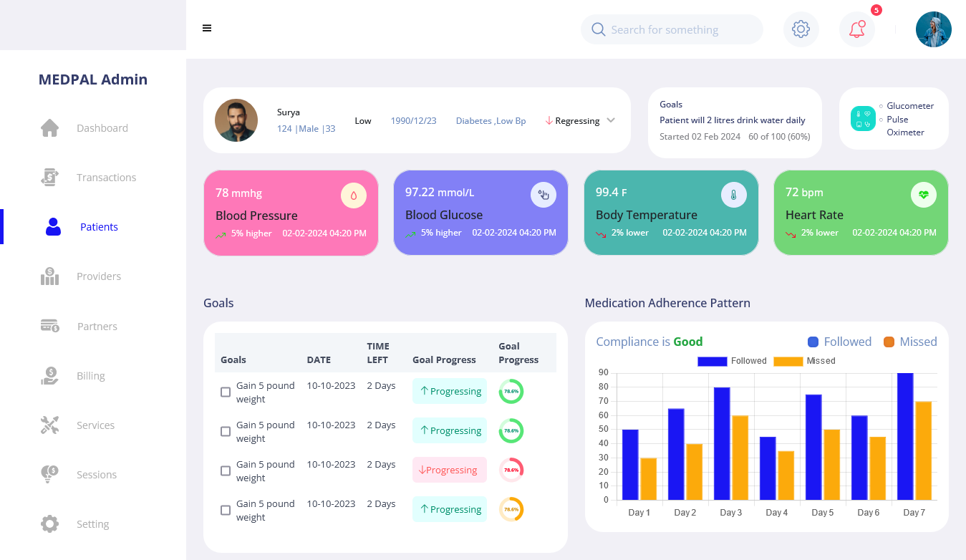Click the Transactions sidebar icon

coord(49,178)
